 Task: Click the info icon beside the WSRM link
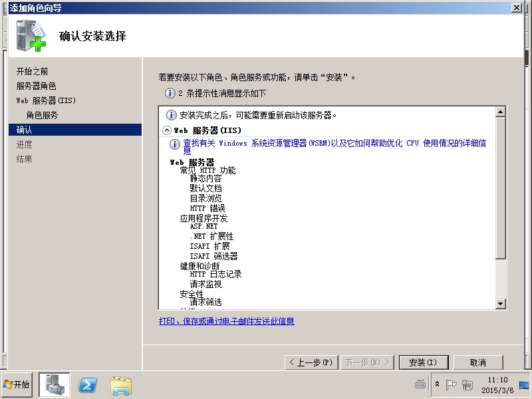tap(174, 144)
